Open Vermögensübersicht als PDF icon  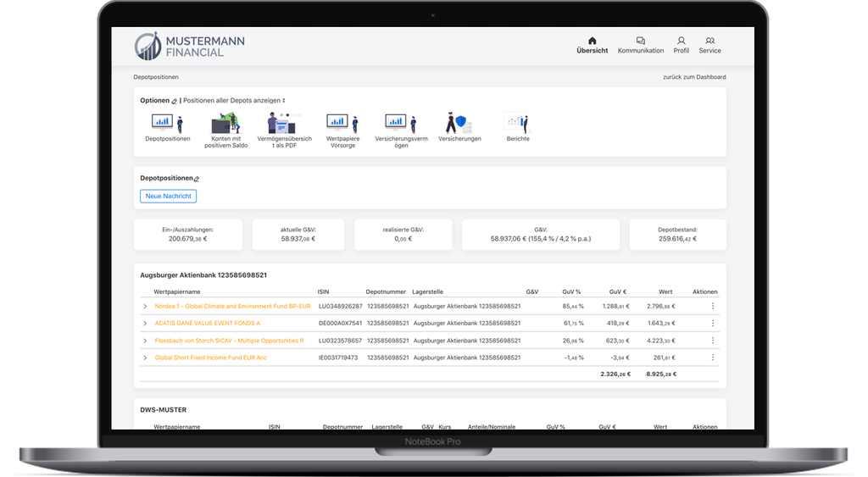(284, 123)
